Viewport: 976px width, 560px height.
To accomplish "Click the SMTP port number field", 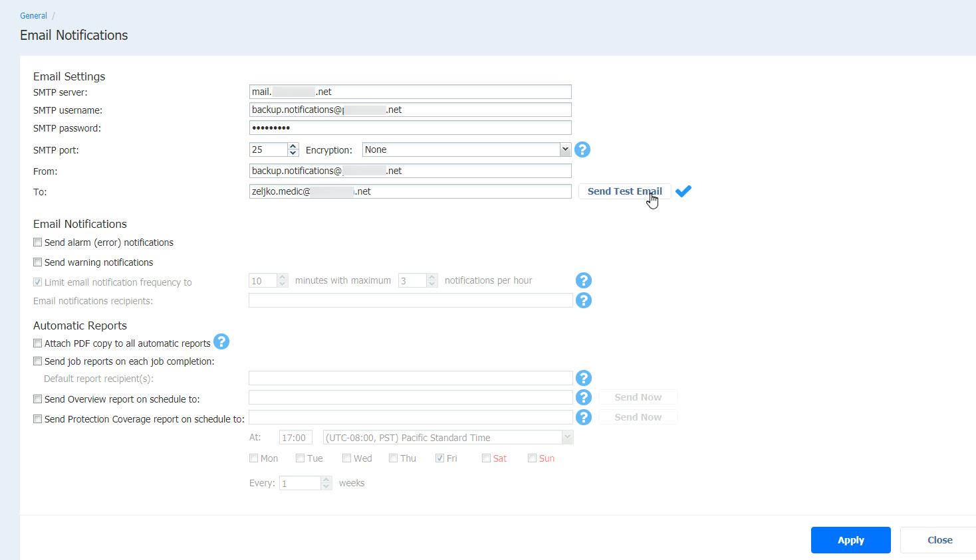I will point(269,149).
